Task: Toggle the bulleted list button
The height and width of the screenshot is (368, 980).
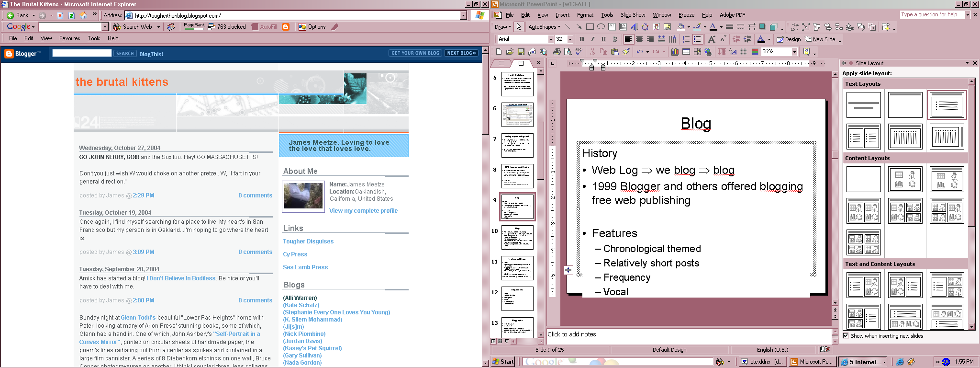Action: 697,39
